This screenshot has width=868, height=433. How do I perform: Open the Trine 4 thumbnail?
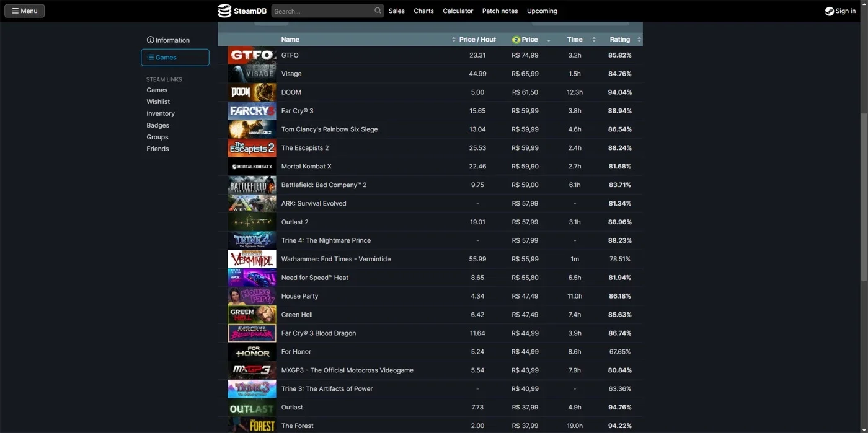click(x=252, y=240)
